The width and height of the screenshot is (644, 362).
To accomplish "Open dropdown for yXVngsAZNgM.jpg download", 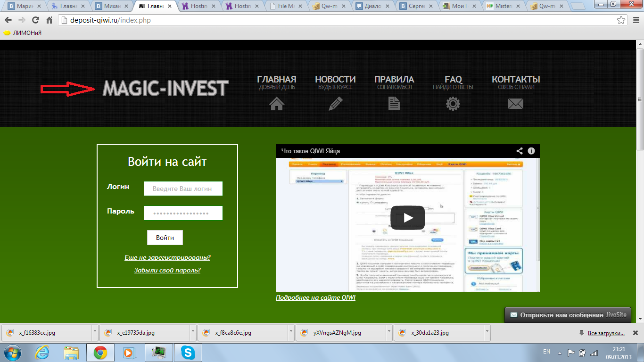I will coord(389,332).
